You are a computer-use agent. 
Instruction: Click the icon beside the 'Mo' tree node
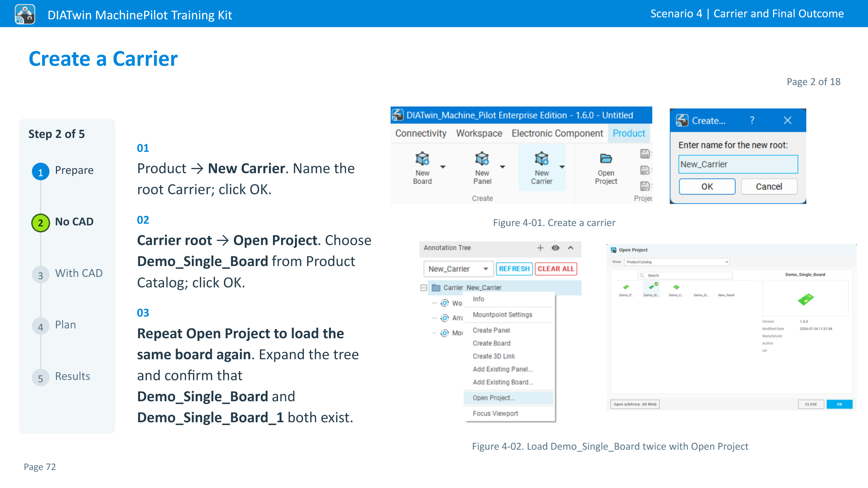[445, 333]
